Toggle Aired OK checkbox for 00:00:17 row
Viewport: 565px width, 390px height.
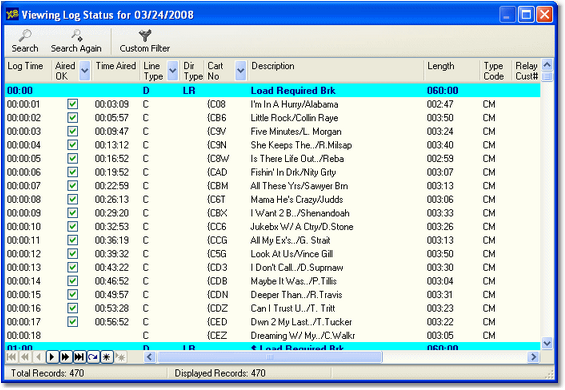(x=72, y=322)
